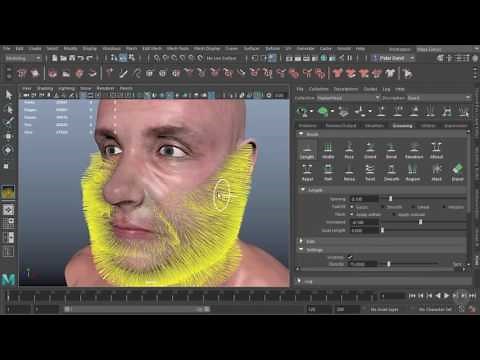The height and width of the screenshot is (360, 480).
Task: Choose the Paint selection tool in toolbox
Action: (x=9, y=122)
